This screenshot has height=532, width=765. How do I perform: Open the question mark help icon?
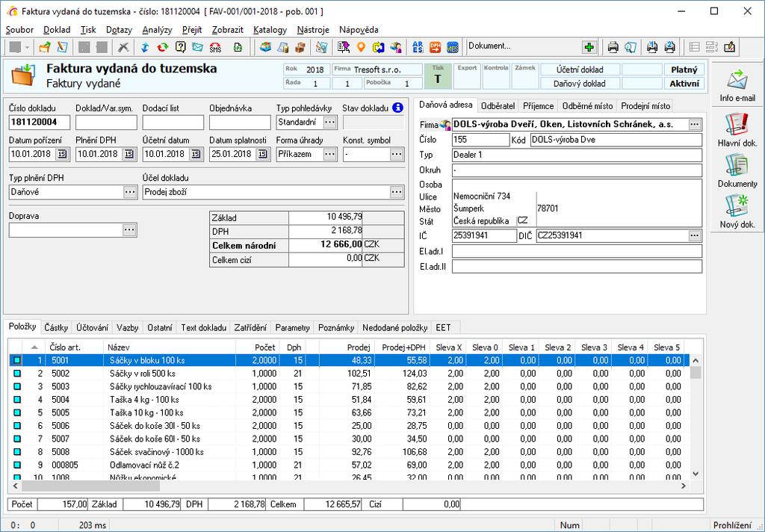click(x=181, y=47)
